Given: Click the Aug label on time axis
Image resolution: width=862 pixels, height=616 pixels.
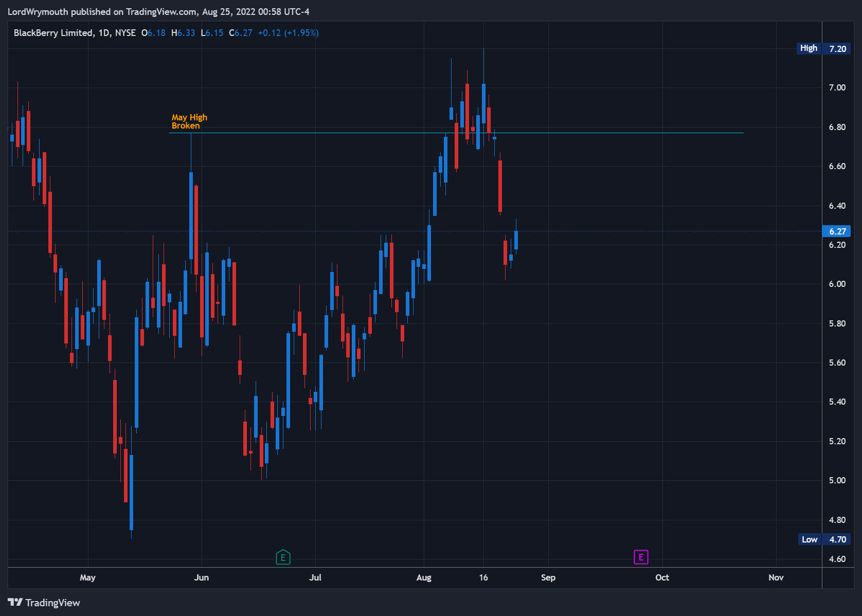Looking at the screenshot, I should pyautogui.click(x=424, y=577).
